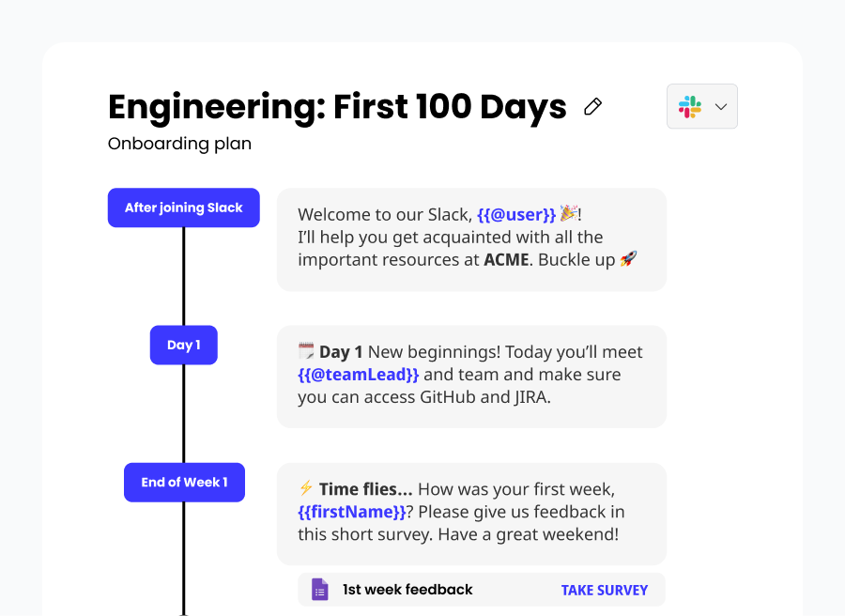845x616 pixels.
Task: Click the calendar emoji before Day 1
Action: [x=306, y=352]
